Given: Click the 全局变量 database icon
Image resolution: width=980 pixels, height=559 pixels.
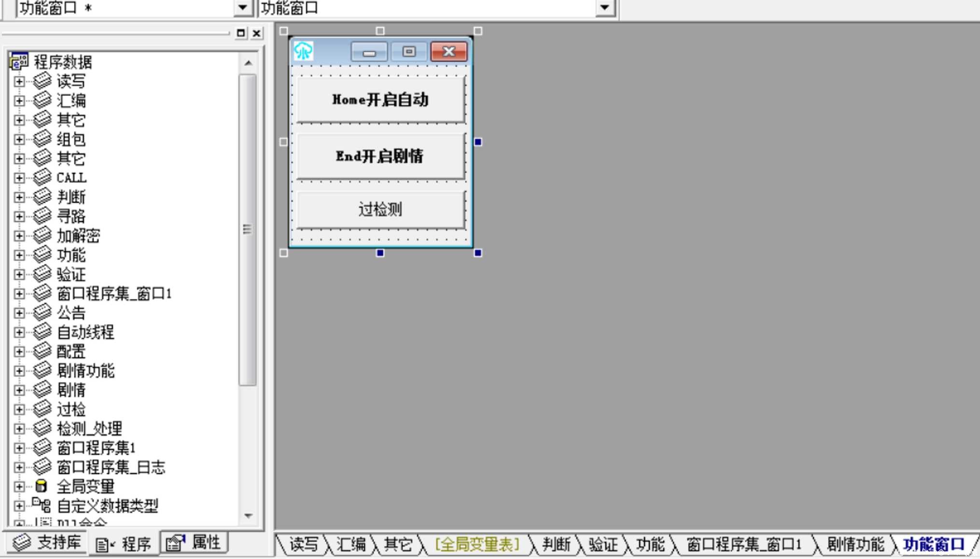Looking at the screenshot, I should pos(42,486).
